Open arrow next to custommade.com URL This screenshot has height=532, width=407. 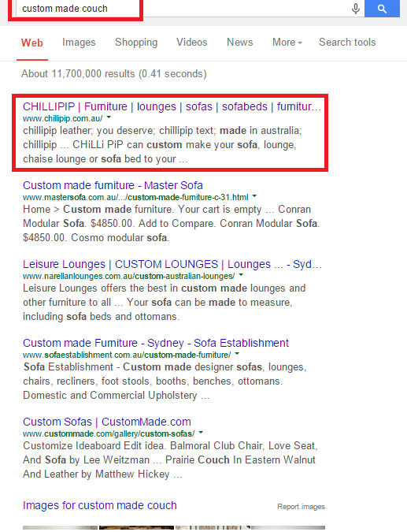[201, 432]
